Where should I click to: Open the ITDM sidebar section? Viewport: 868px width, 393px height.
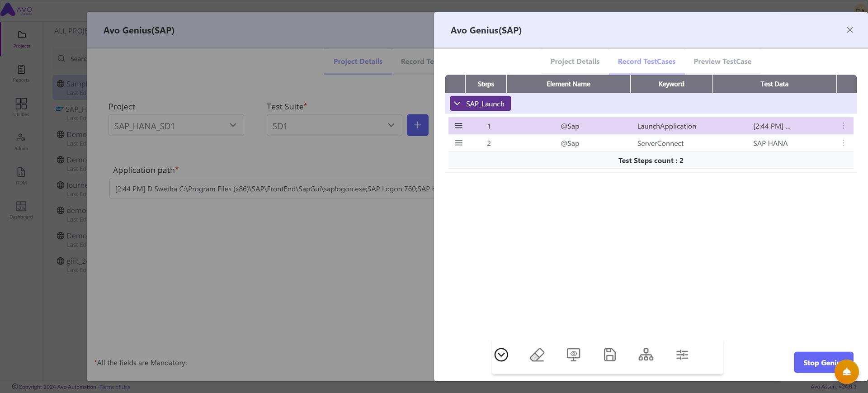(x=21, y=176)
